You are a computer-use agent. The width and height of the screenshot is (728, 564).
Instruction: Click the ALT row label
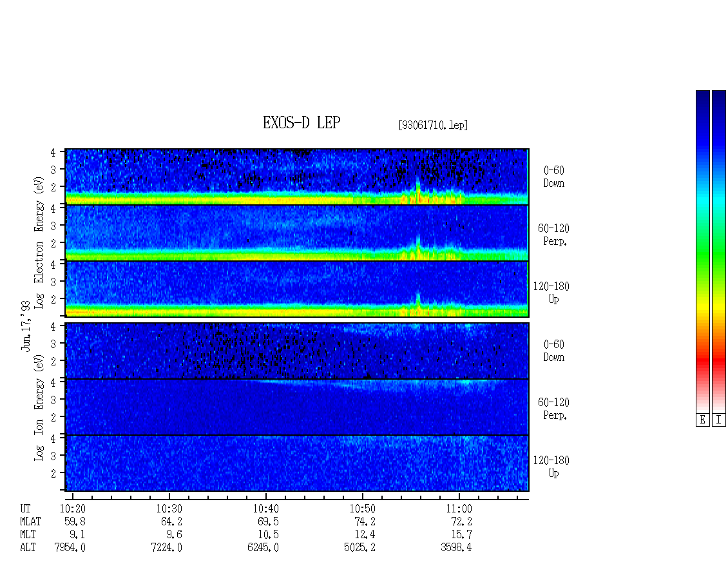point(28,548)
